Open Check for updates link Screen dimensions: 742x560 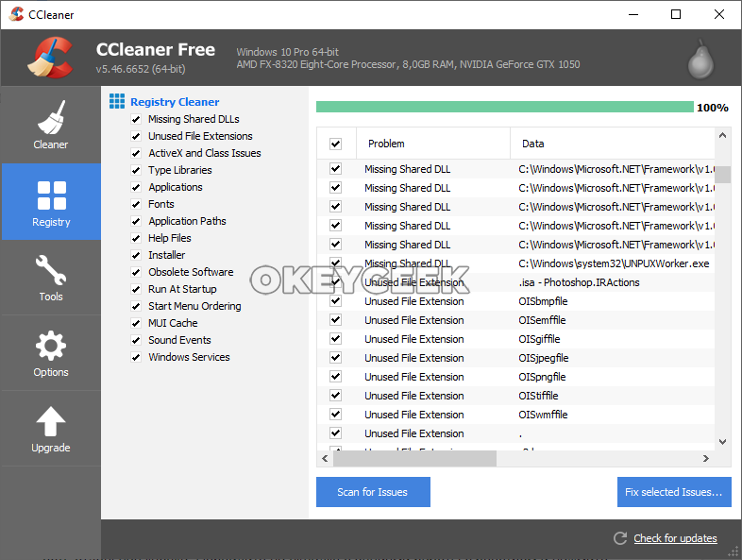click(675, 538)
